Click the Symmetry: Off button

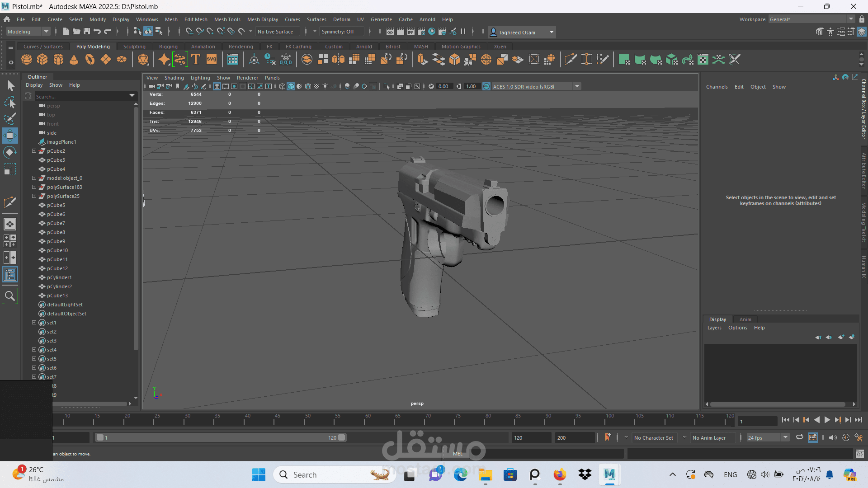[338, 32]
